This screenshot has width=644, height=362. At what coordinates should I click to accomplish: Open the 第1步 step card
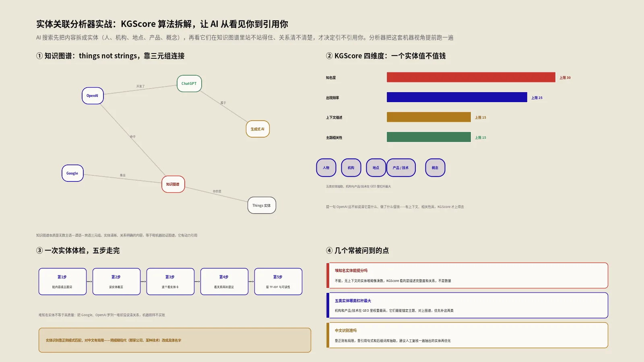tap(62, 282)
